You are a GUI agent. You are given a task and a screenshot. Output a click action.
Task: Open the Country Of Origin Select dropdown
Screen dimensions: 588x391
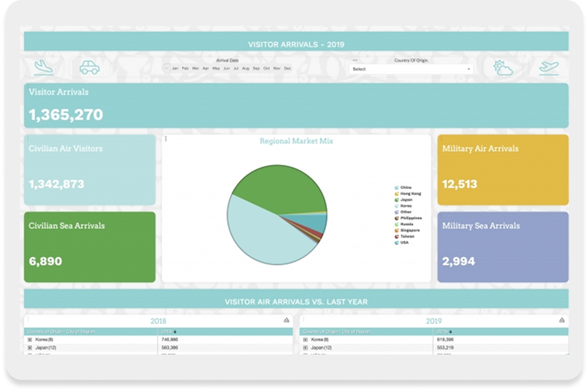411,69
